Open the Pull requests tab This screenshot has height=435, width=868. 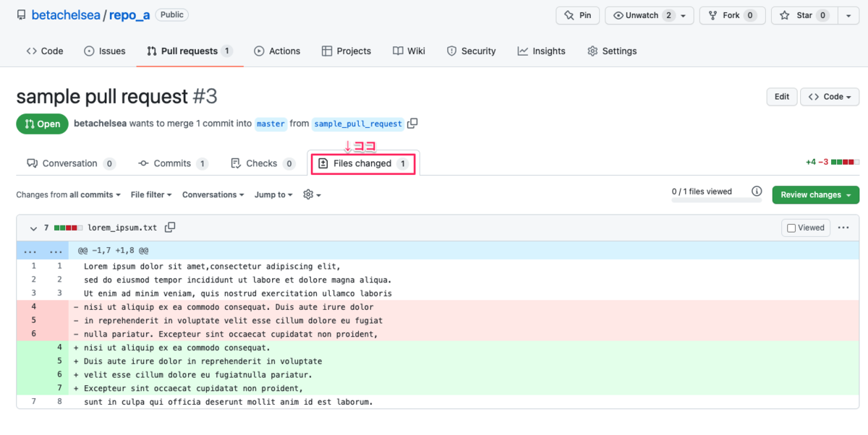[x=190, y=51]
